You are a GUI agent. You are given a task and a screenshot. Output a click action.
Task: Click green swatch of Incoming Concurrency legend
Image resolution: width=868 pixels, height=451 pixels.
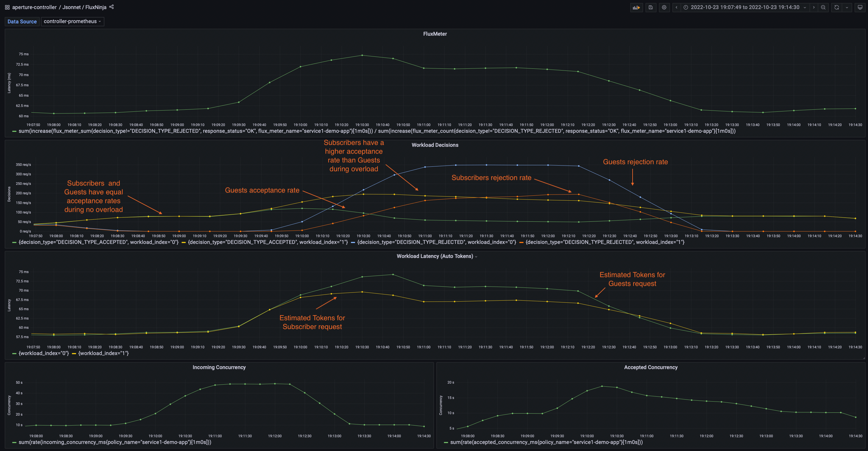coord(15,443)
